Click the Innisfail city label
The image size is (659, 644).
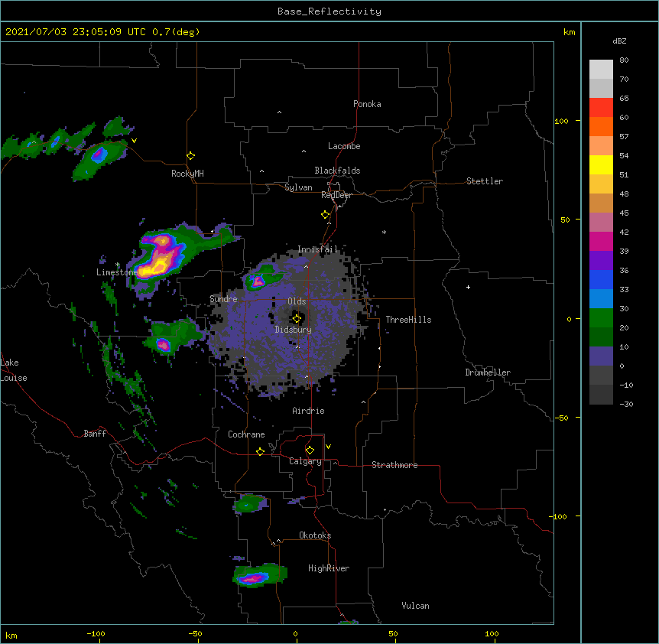[317, 249]
